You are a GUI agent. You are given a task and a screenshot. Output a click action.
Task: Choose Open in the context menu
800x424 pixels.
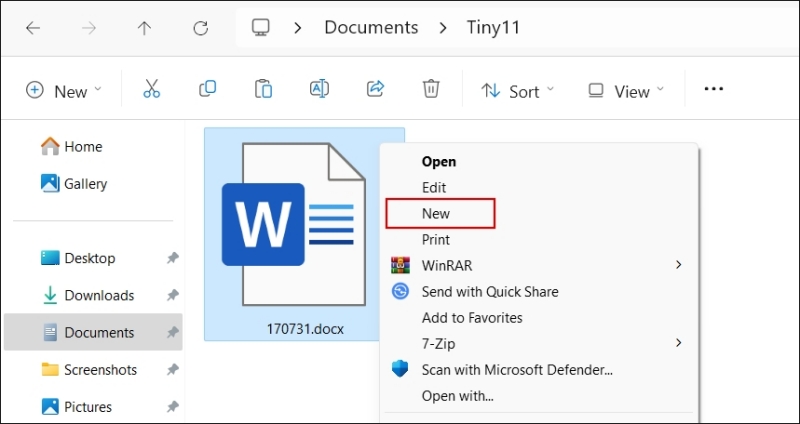439,162
